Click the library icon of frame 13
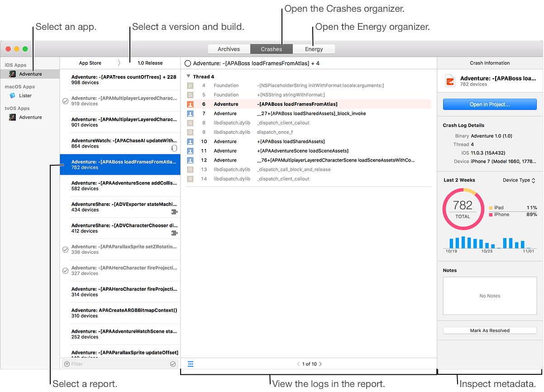This screenshot has width=544, height=392. click(191, 169)
